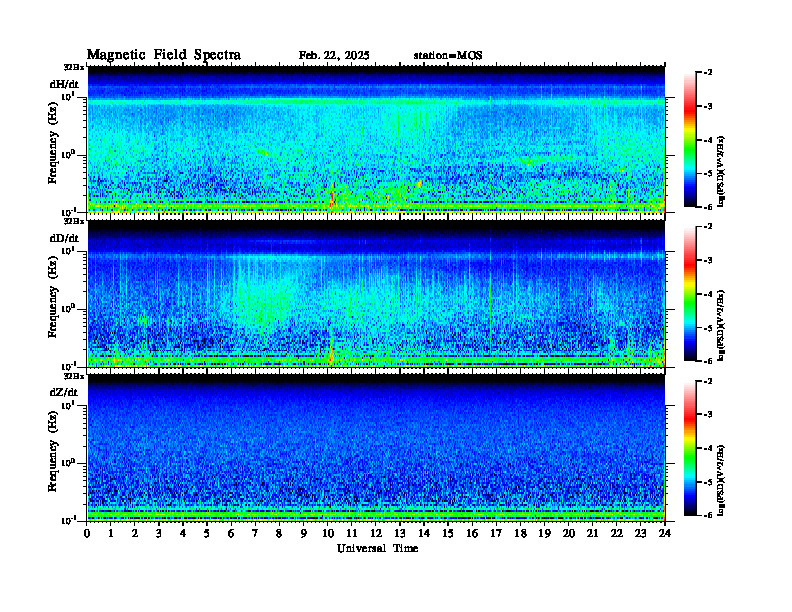Viewport: 792px width, 612px height.
Task: Click the hour "13" tick label
Action: point(400,533)
